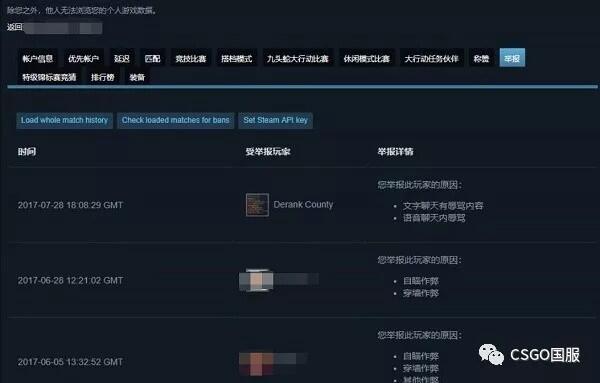Open the 优先帐户 tab
This screenshot has height=383, width=600.
tap(83, 59)
